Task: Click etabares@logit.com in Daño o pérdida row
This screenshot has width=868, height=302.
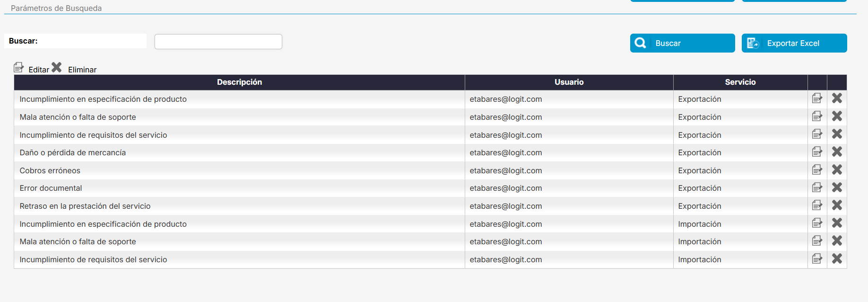Action: (506, 152)
